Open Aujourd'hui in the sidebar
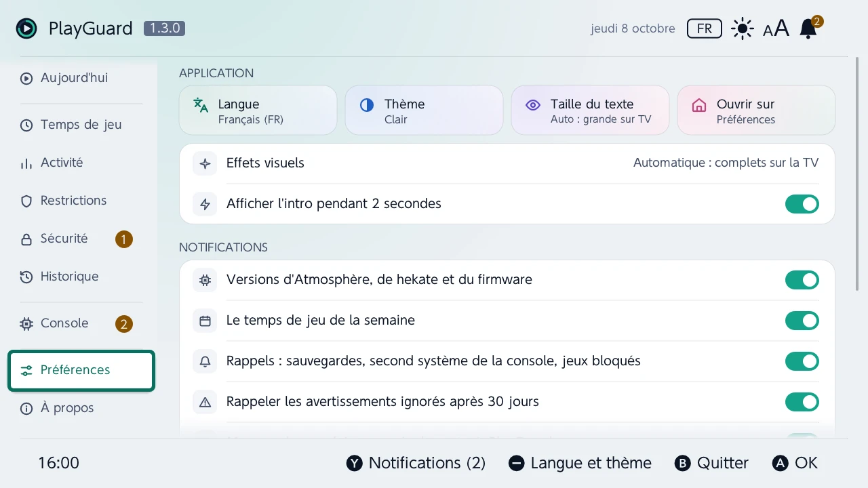This screenshot has height=488, width=868. [81, 78]
